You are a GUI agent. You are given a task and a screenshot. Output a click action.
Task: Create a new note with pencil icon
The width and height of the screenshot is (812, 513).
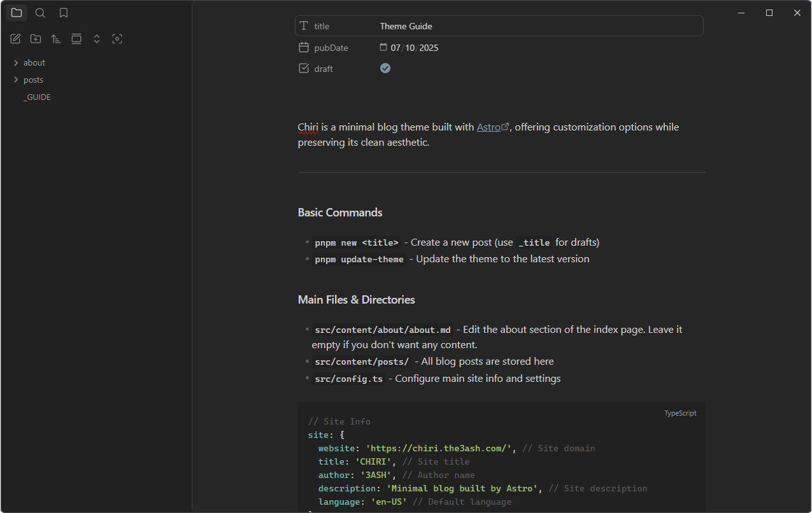15,39
